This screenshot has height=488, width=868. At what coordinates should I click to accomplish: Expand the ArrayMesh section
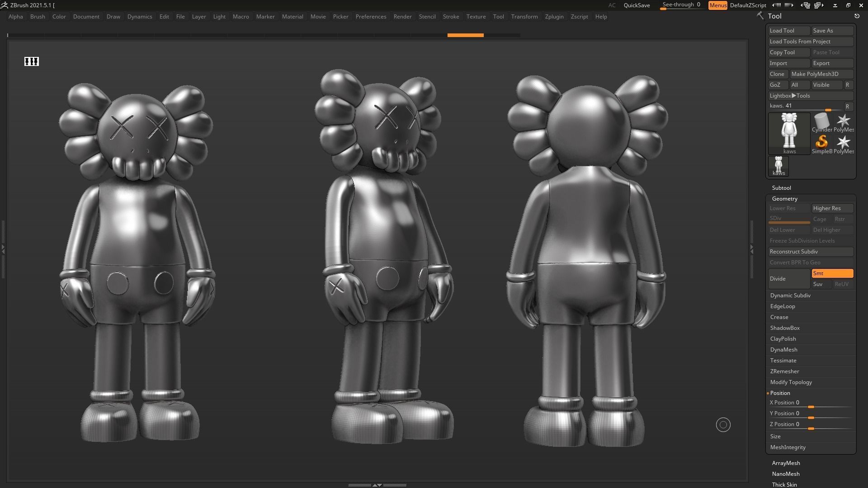[x=786, y=463]
